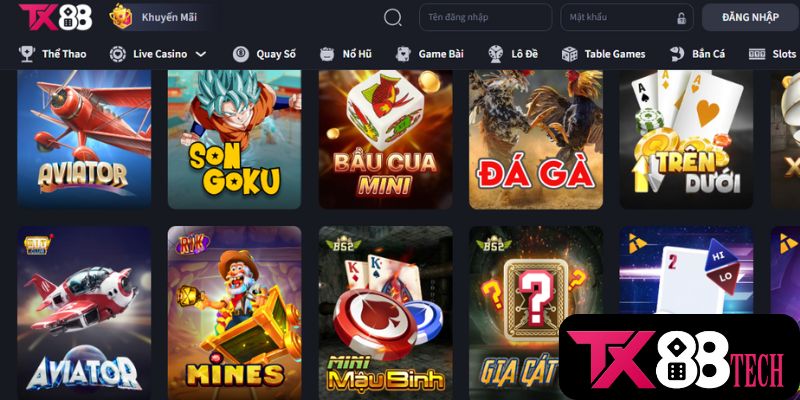Toggle password visibility lock icon
Image resolution: width=800 pixels, height=400 pixels.
click(x=681, y=18)
